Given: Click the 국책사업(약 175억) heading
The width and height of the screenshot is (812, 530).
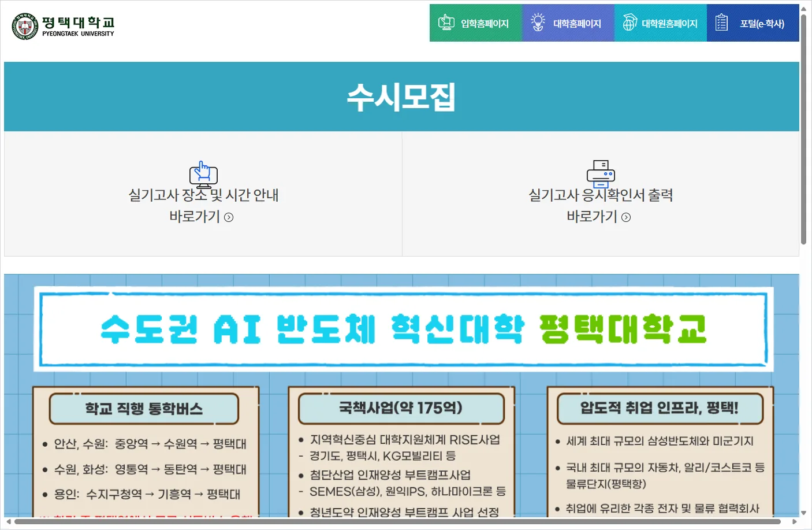Looking at the screenshot, I should (x=401, y=408).
